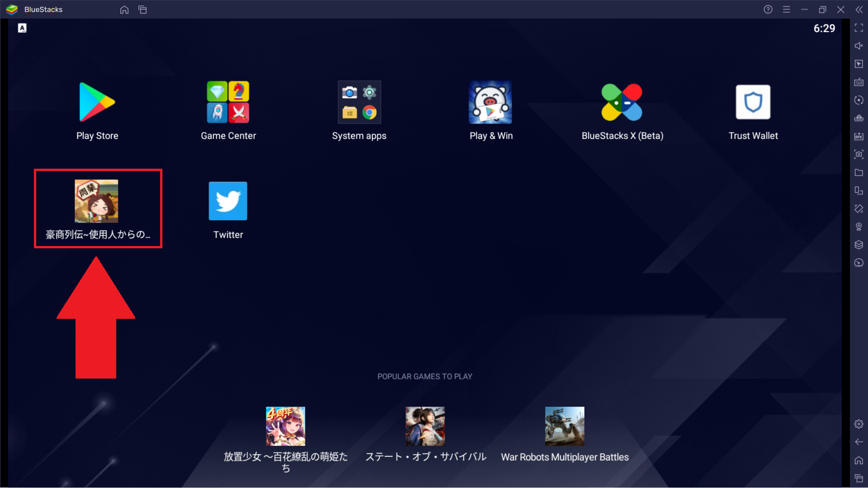The width and height of the screenshot is (868, 488).
Task: Open the System apps folder
Action: pos(359,102)
